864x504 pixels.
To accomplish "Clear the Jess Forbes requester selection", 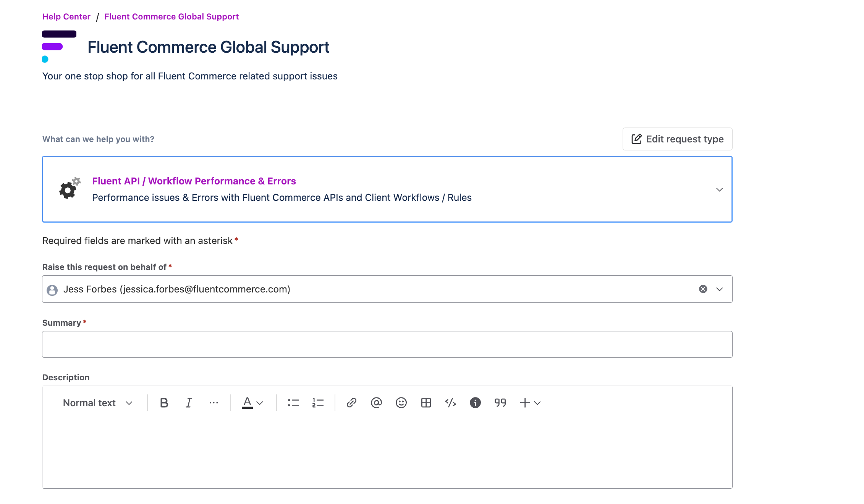I will click(x=703, y=289).
